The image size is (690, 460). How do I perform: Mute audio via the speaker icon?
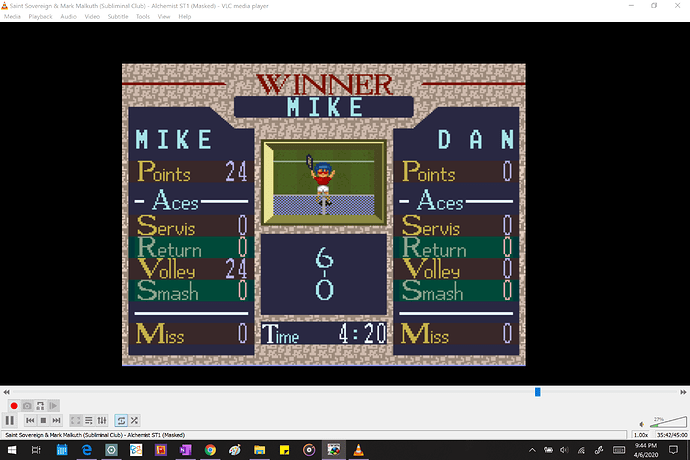point(642,424)
